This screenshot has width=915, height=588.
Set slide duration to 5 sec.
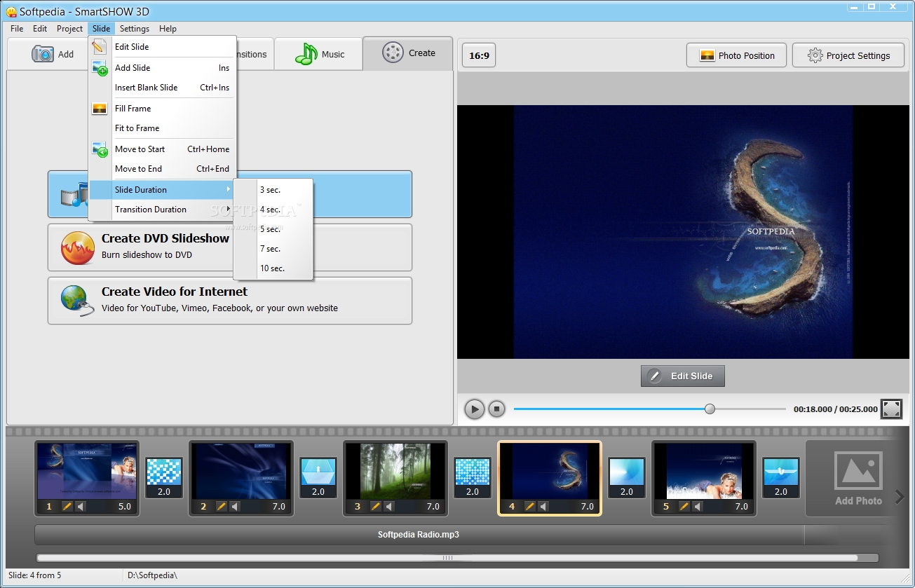[273, 229]
